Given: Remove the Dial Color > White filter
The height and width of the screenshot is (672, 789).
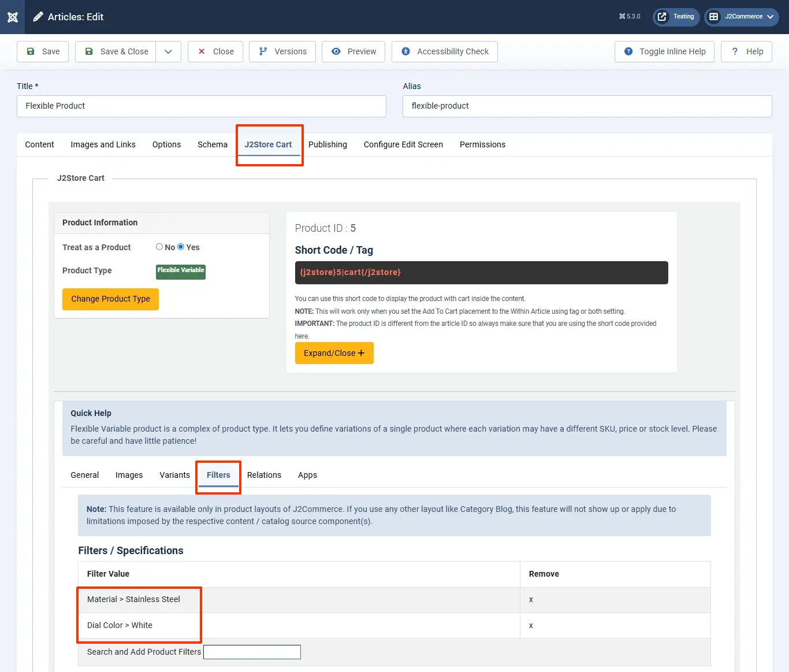Looking at the screenshot, I should point(531,626).
